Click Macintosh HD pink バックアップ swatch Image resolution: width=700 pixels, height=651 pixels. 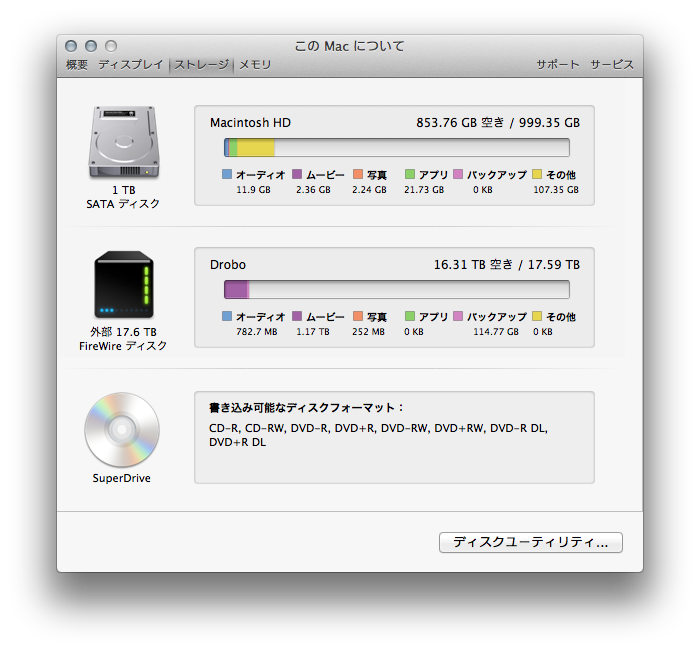tap(458, 174)
